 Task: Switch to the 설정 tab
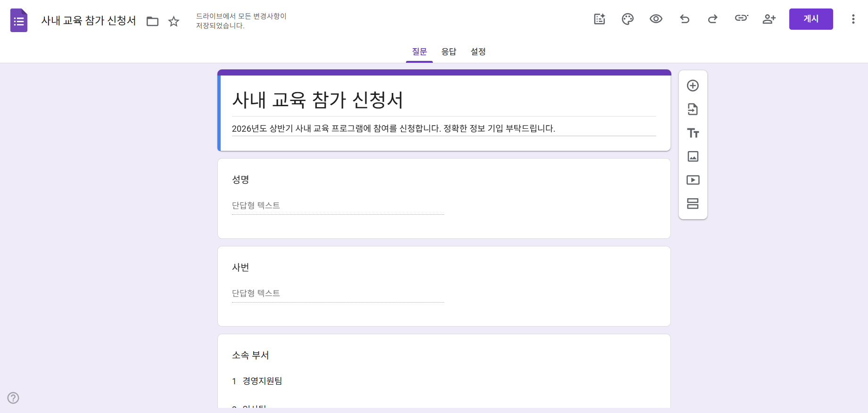tap(478, 51)
